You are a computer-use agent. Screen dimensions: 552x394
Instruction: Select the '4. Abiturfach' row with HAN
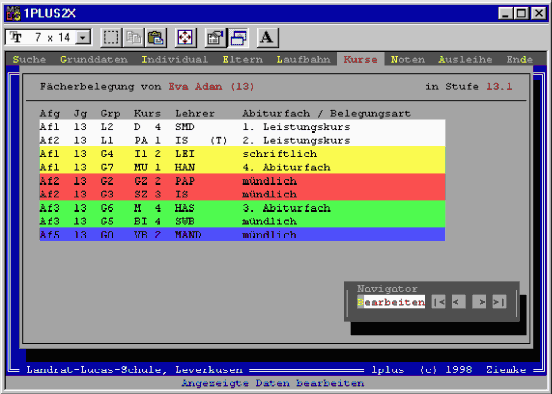[x=242, y=167]
